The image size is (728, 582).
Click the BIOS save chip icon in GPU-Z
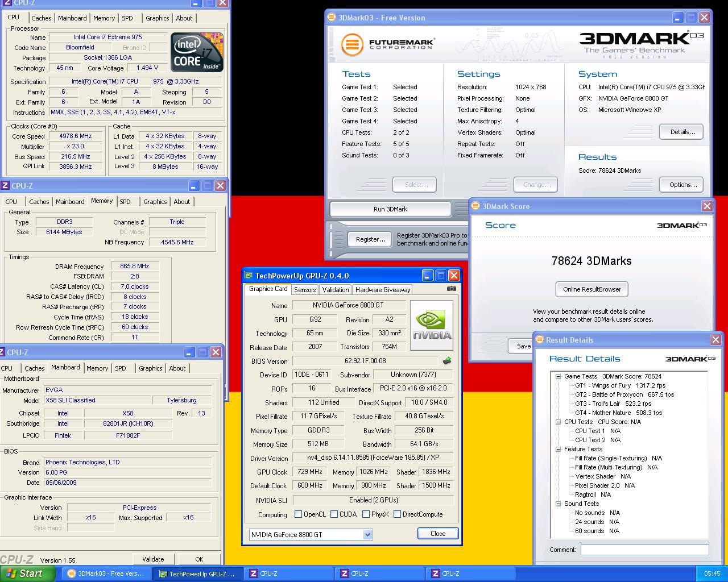pos(447,361)
